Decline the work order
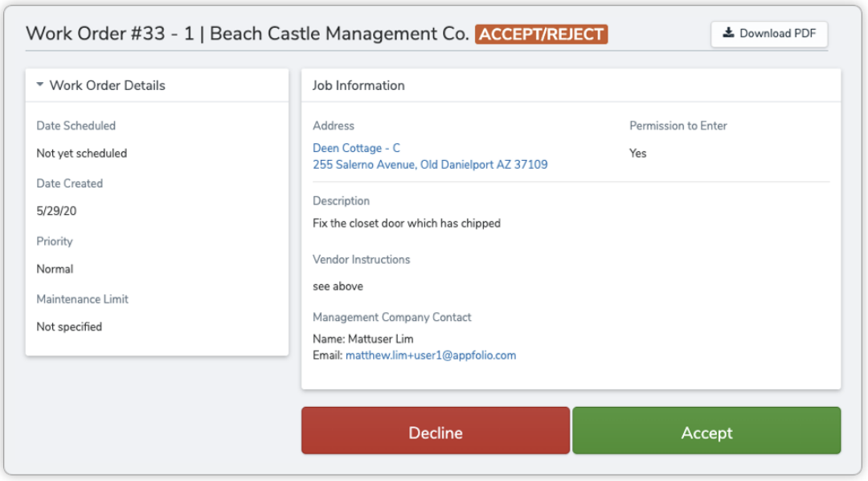 [435, 432]
